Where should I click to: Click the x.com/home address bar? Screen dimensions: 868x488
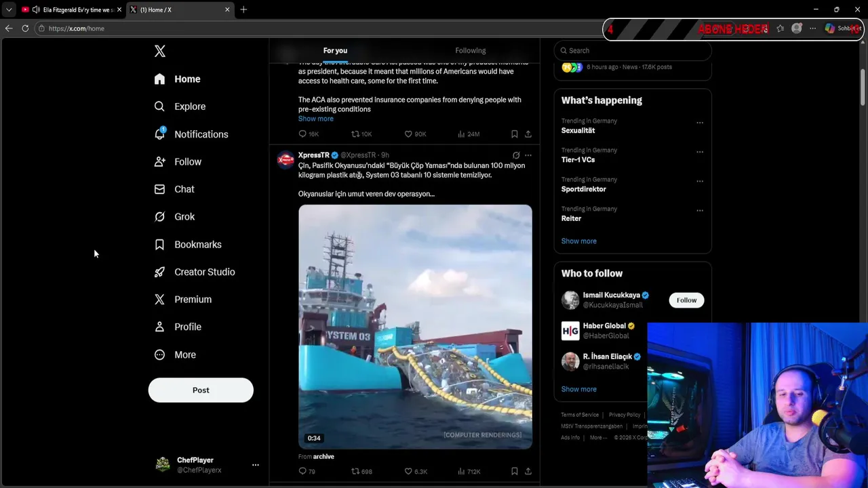point(319,28)
